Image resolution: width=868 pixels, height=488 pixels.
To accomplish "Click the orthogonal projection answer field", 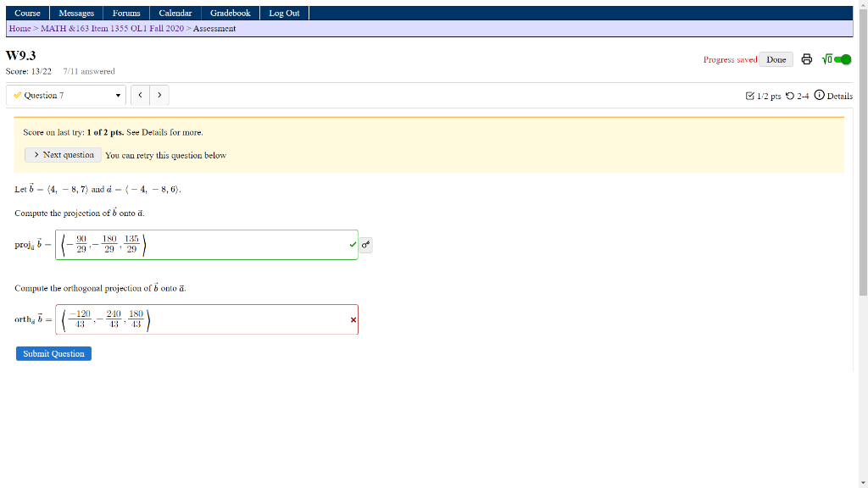I will (206, 319).
